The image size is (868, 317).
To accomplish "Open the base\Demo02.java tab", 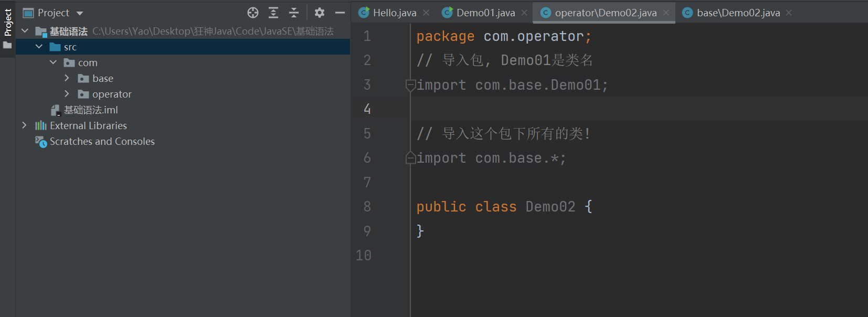I will [x=738, y=13].
